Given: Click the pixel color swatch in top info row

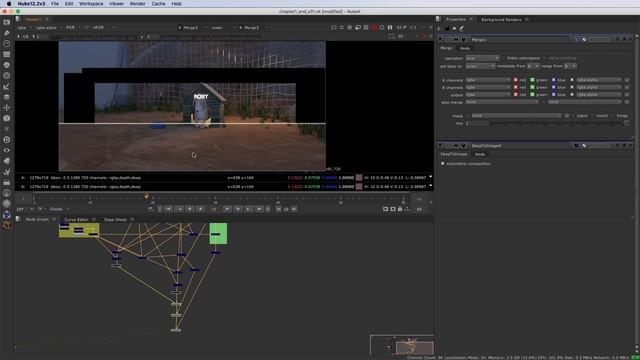Looking at the screenshot, I should point(359,178).
